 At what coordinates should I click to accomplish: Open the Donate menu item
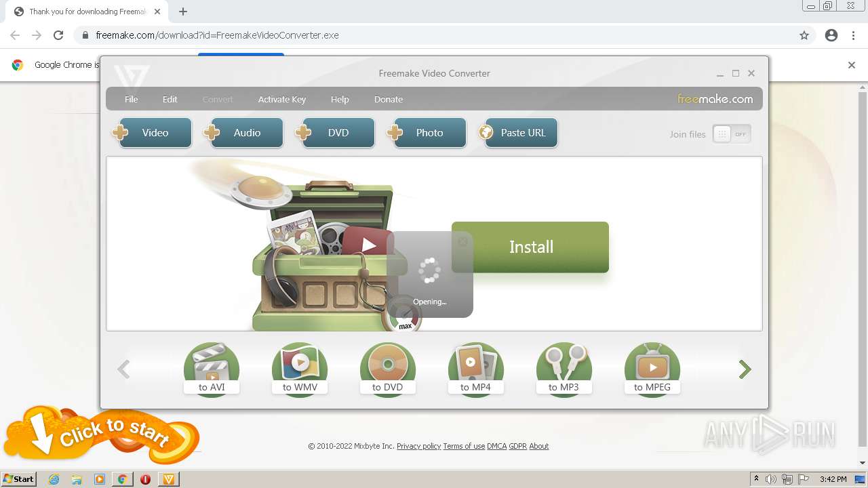pos(389,99)
